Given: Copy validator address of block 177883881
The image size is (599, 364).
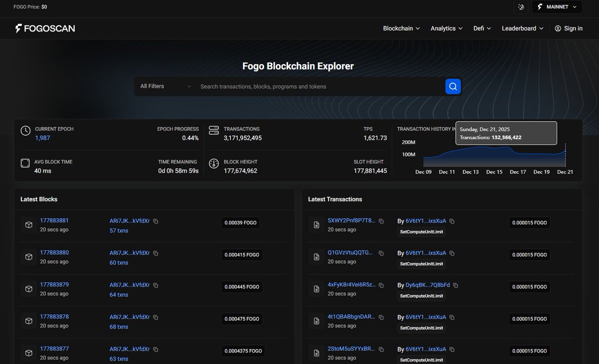Looking at the screenshot, I should click(156, 221).
